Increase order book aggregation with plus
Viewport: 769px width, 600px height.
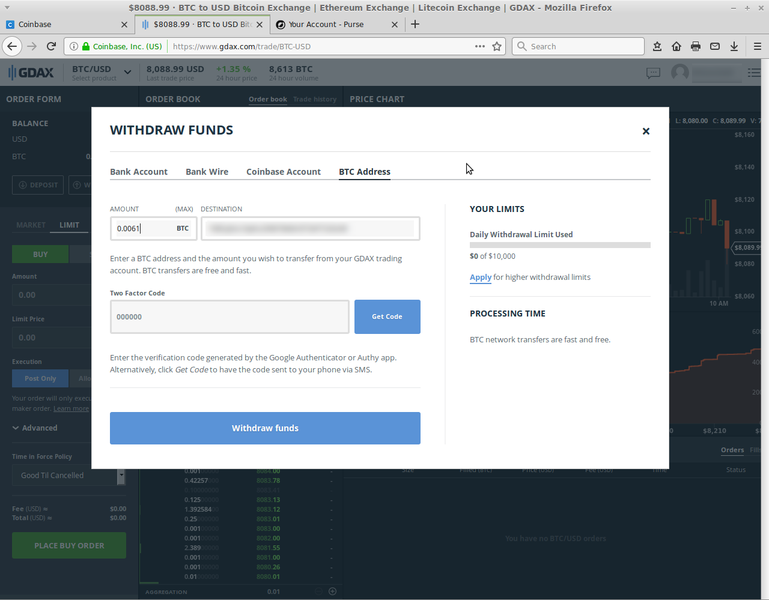[x=333, y=591]
